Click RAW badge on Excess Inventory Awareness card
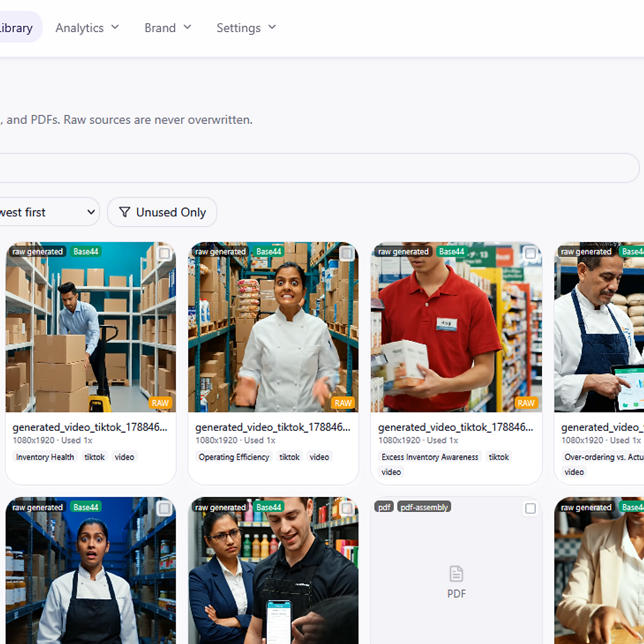 click(526, 403)
